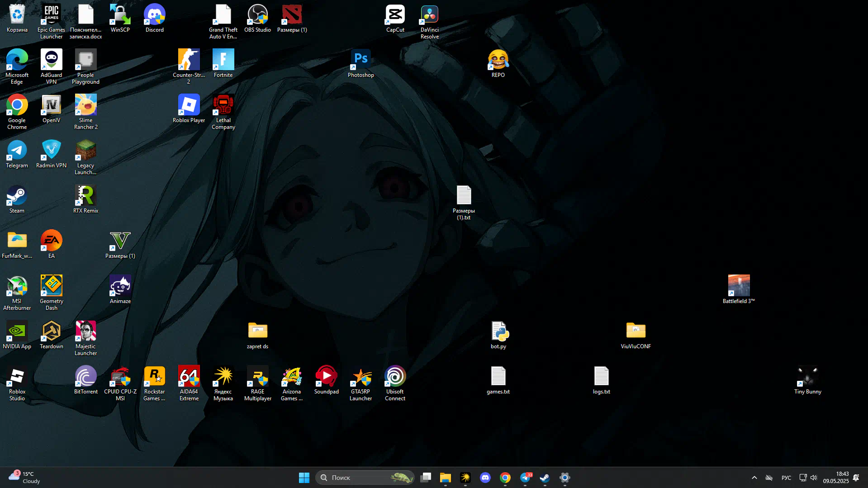
Task: Open CapCut desktop icon
Action: pyautogui.click(x=395, y=19)
